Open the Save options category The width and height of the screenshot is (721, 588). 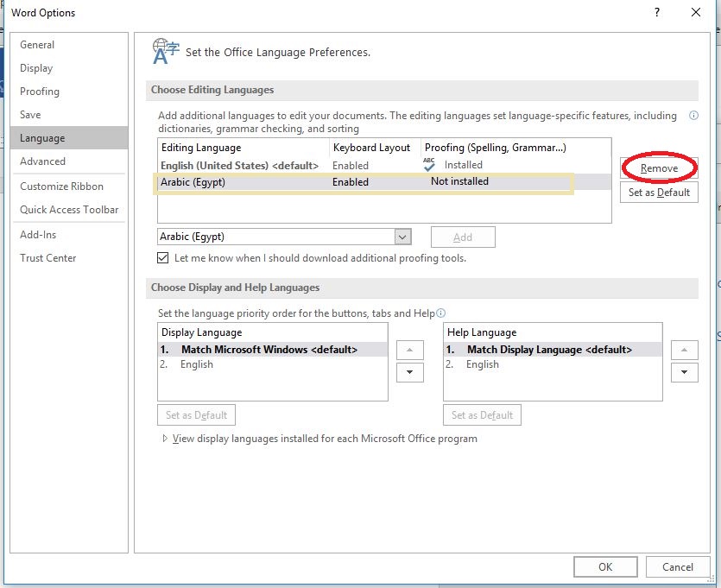click(69, 115)
